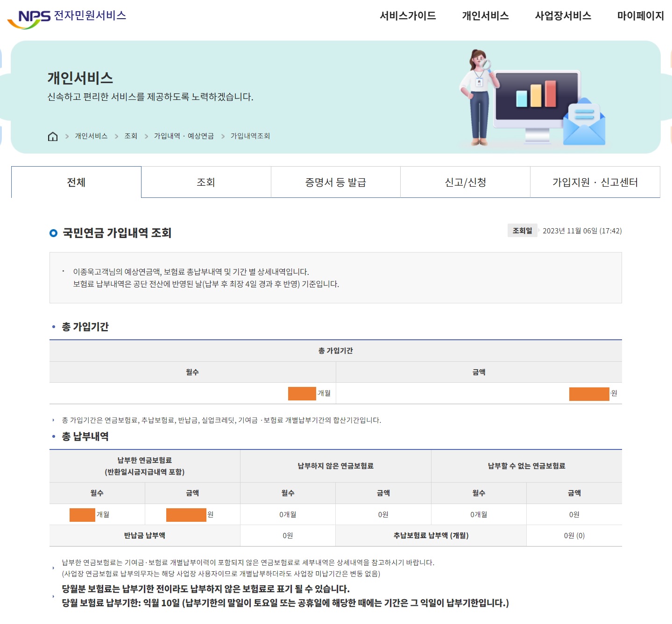Click the chevron after 조회 in the breadcrumb
Viewport: 672px width, 624px height.
tap(146, 136)
